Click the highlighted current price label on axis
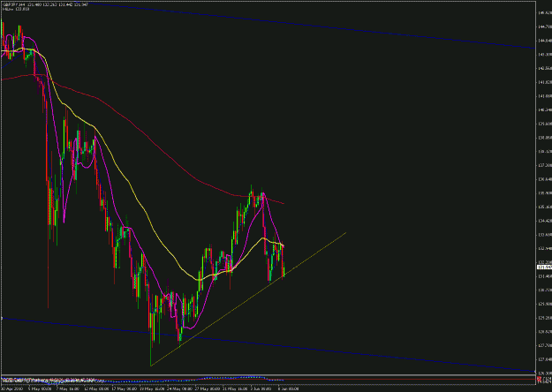 pos(544,268)
